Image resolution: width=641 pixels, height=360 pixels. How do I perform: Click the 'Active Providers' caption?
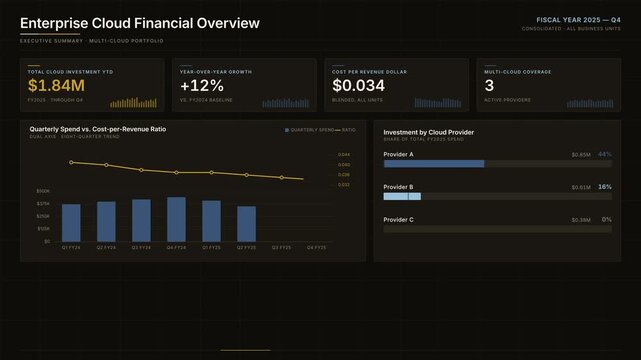[507, 100]
